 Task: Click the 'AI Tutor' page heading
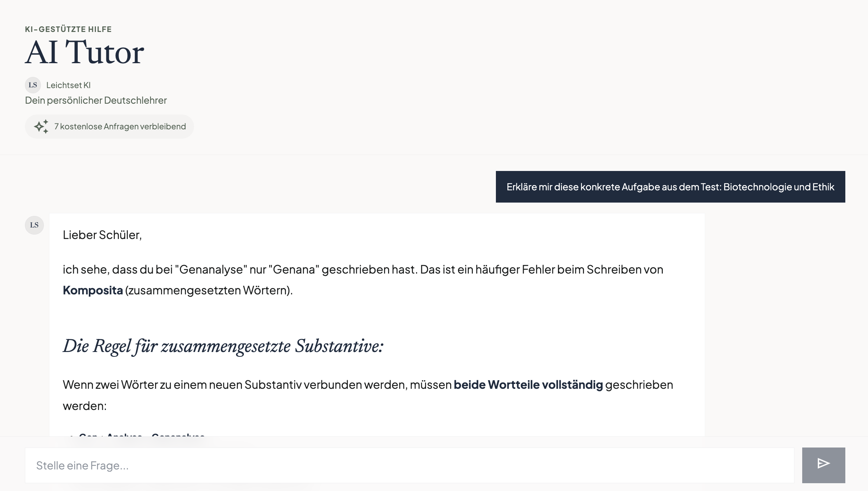tap(84, 52)
